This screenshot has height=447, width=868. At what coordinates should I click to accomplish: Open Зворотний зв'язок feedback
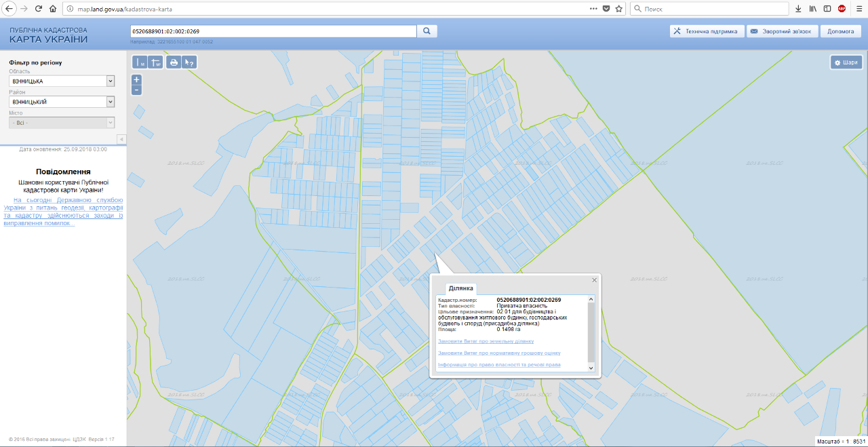click(781, 31)
